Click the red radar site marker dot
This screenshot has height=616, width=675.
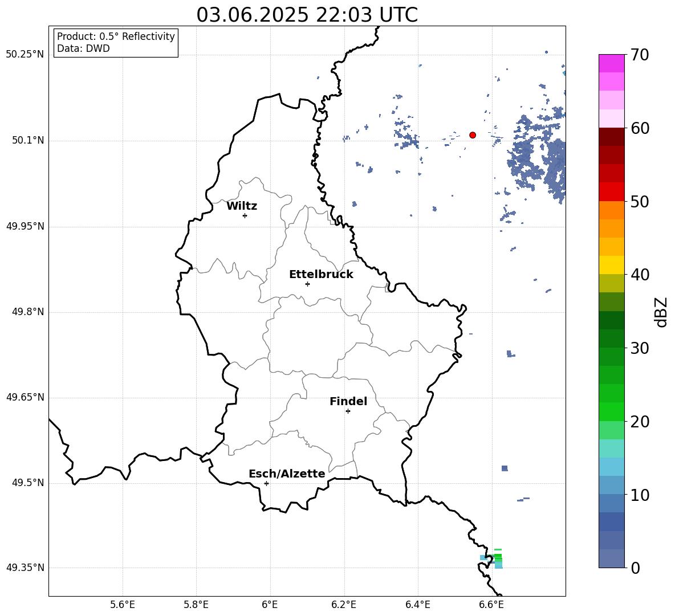point(473,135)
